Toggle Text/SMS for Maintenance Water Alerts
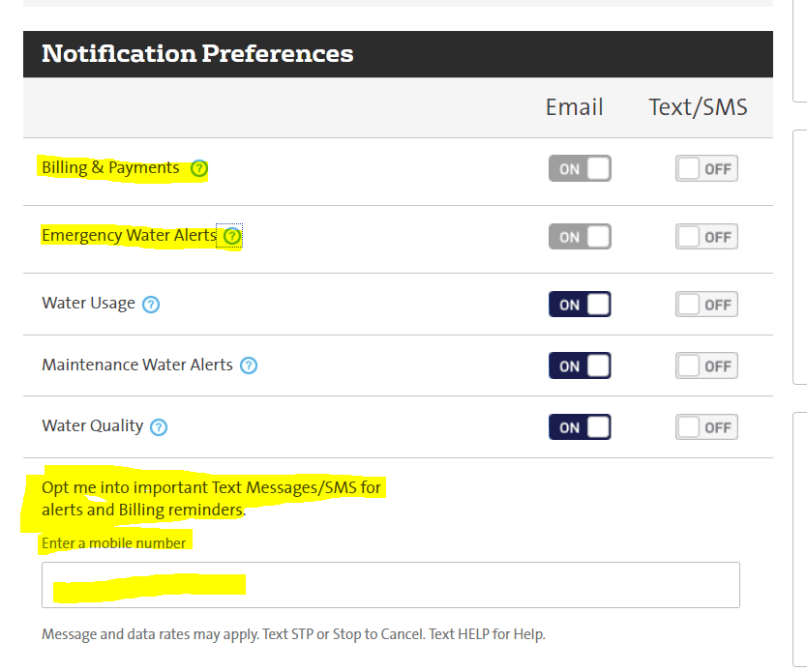Viewport: 807px width, 672px height. [705, 365]
